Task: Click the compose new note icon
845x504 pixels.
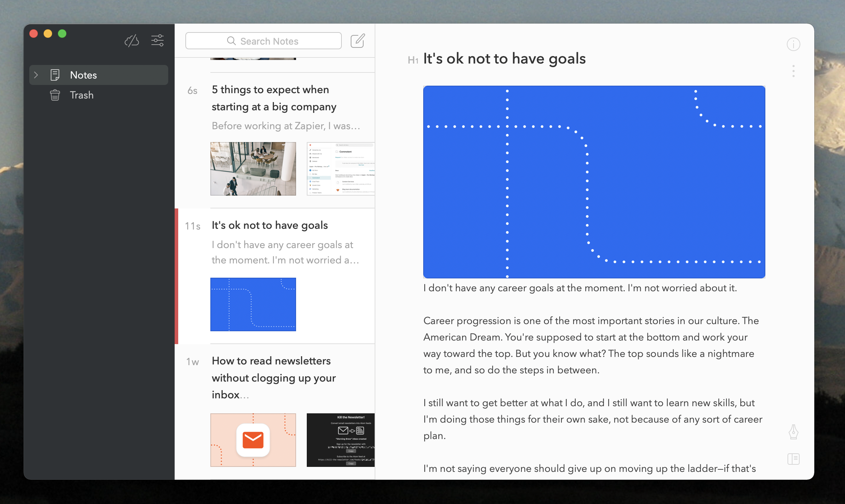Action: click(x=358, y=41)
